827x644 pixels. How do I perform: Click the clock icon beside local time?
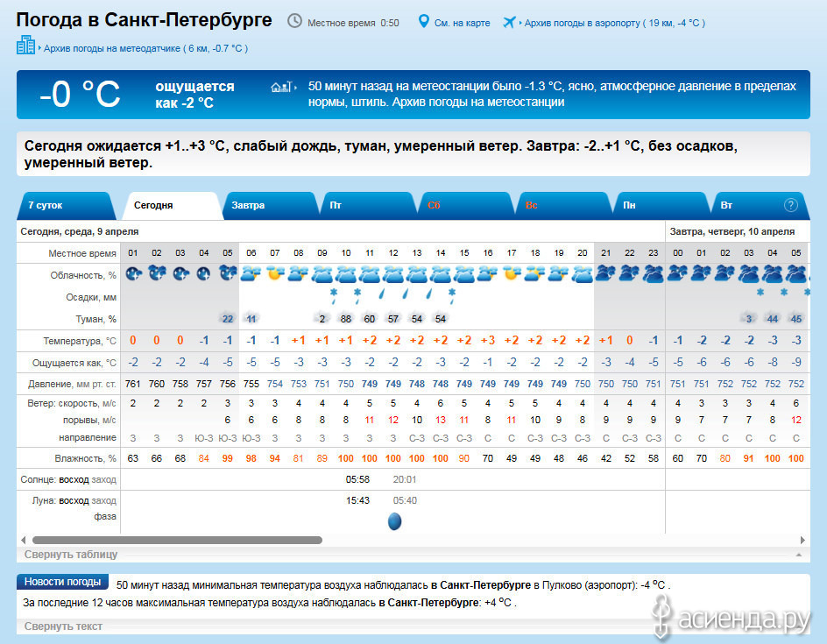click(x=294, y=21)
